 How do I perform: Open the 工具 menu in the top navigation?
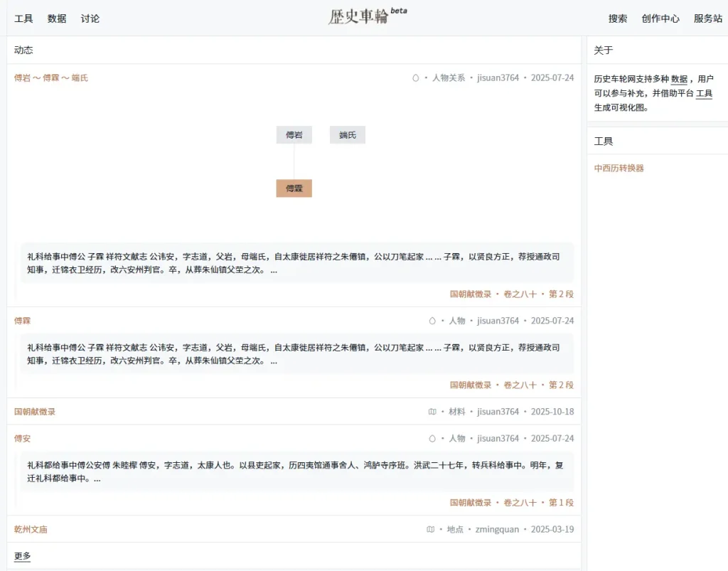point(23,18)
